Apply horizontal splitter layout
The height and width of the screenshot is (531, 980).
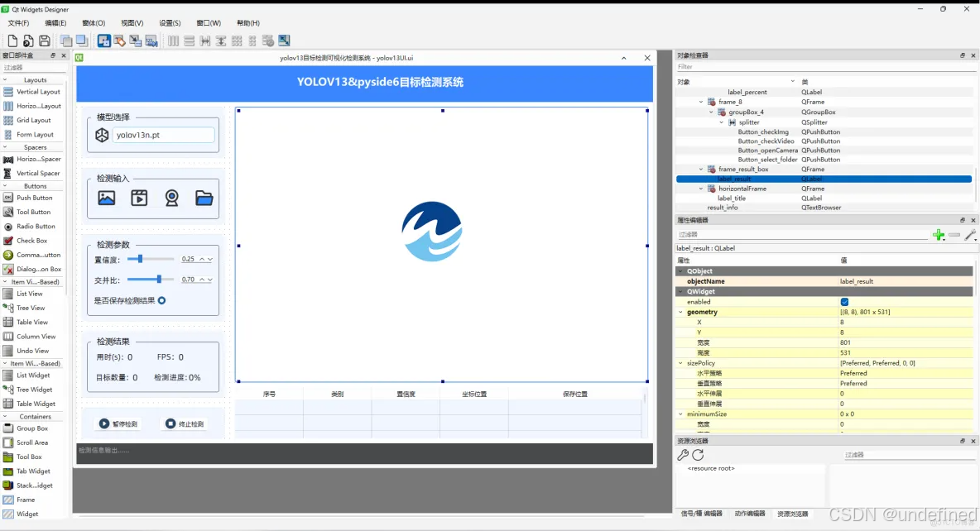[205, 41]
